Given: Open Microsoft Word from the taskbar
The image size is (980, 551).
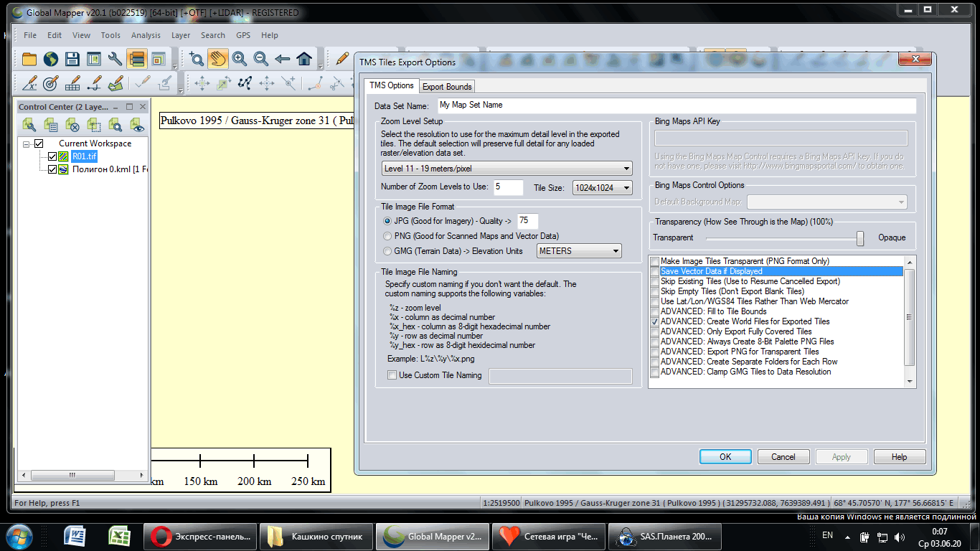Looking at the screenshot, I should 75,536.
